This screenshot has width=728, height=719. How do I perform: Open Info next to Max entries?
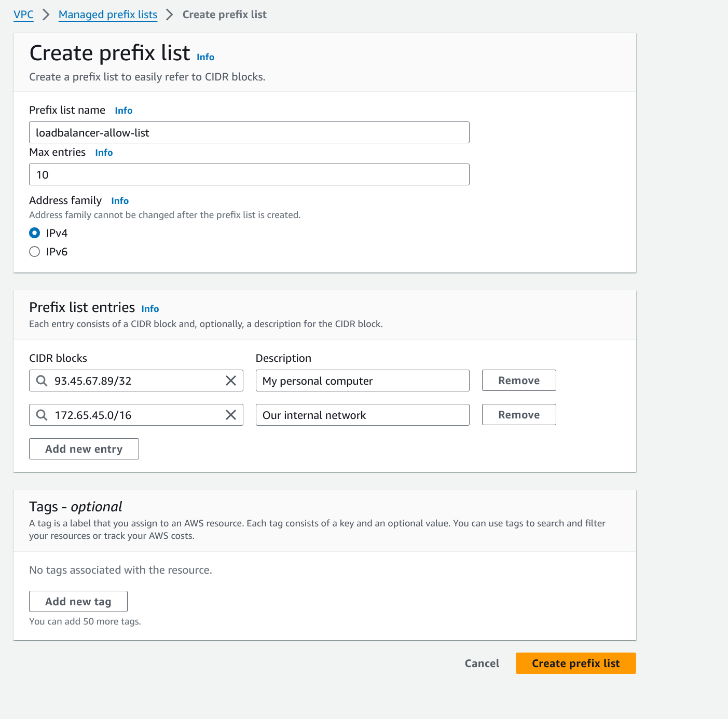click(x=104, y=153)
